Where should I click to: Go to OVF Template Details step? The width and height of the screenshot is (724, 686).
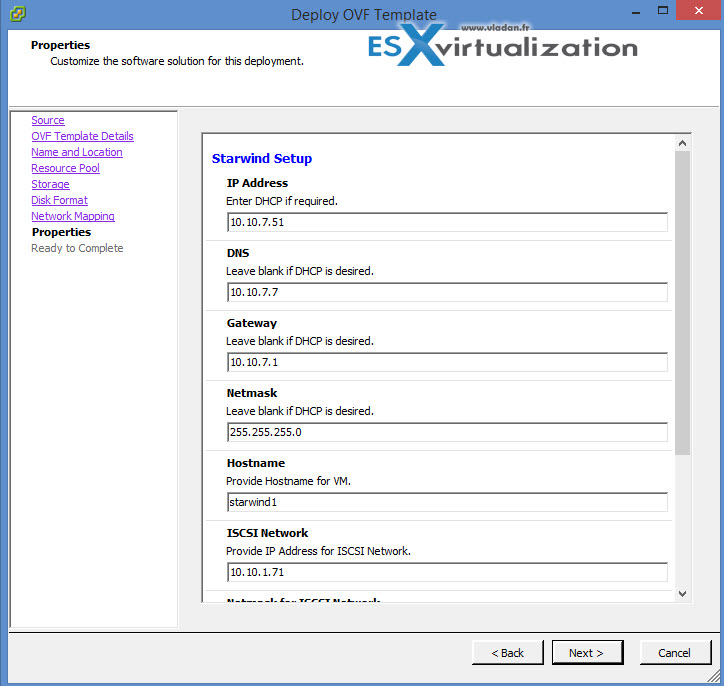click(82, 136)
